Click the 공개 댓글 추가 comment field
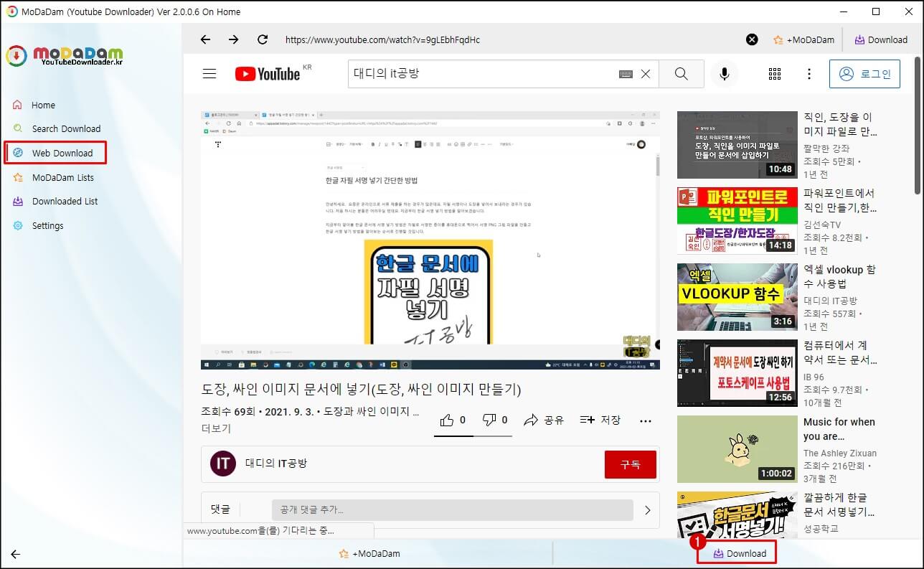 click(x=452, y=509)
